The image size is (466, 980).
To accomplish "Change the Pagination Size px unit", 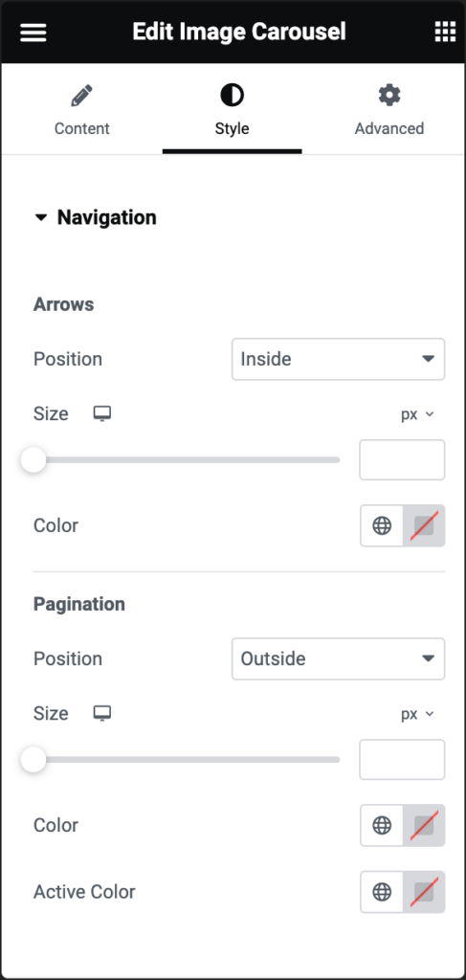I will (417, 714).
